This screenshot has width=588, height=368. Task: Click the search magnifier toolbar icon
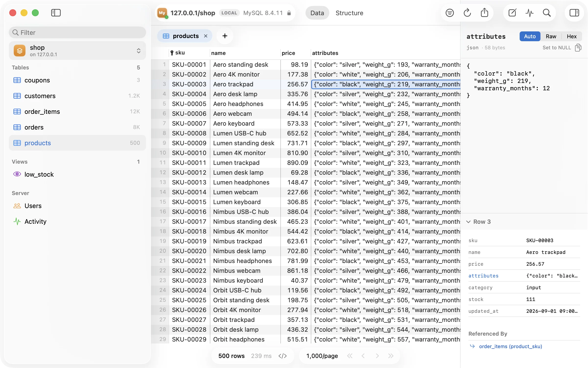pyautogui.click(x=547, y=13)
